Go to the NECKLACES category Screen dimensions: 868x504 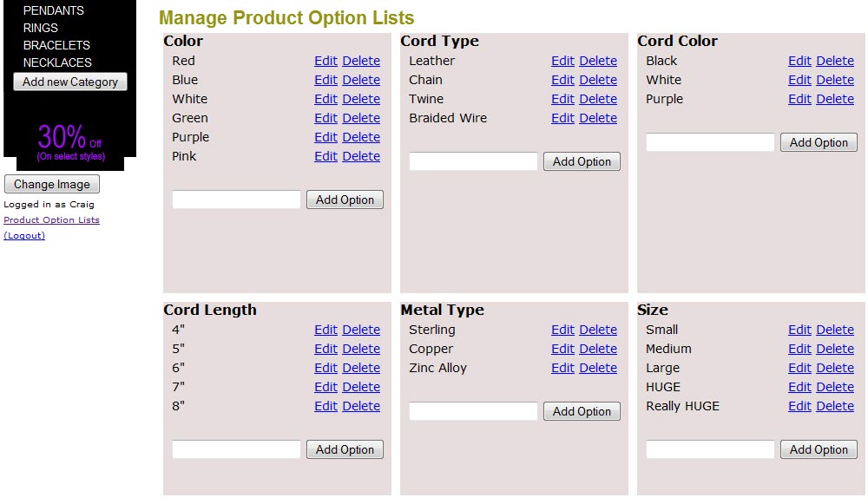point(57,62)
